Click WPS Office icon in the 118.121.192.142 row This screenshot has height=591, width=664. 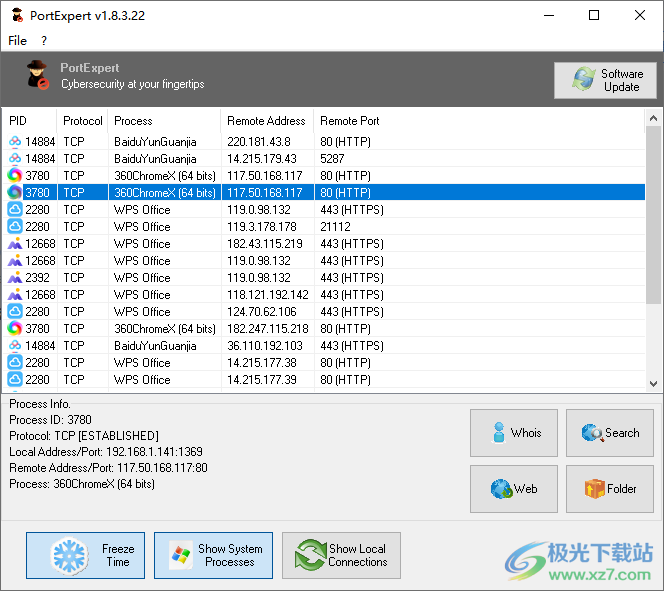15,294
